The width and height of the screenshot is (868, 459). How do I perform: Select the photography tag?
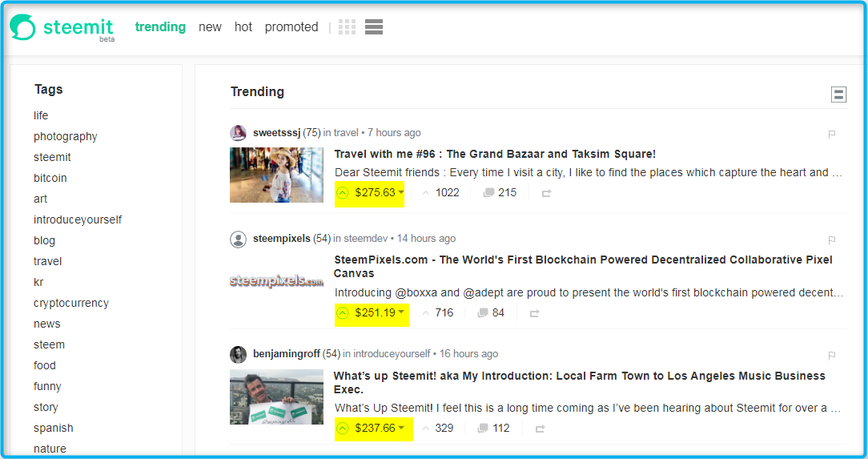(66, 136)
